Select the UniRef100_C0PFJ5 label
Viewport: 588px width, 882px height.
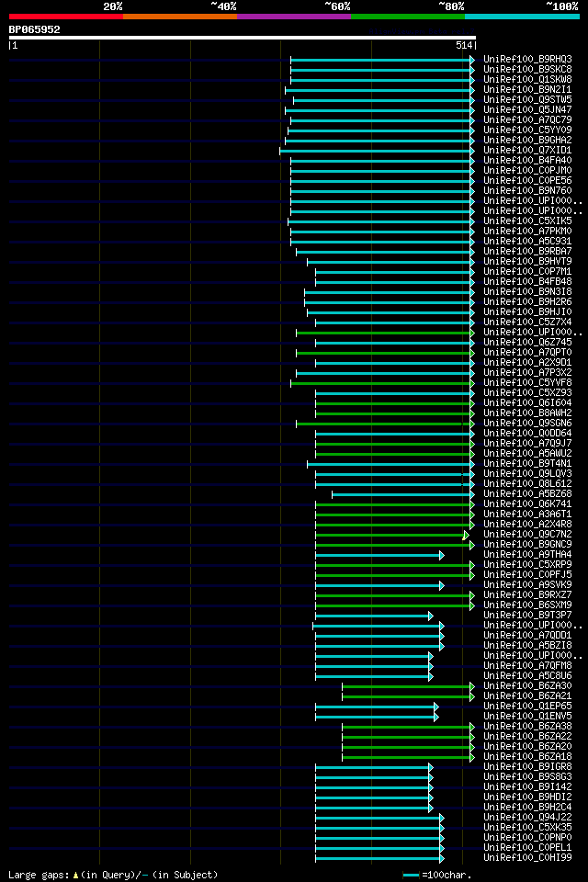tap(527, 575)
